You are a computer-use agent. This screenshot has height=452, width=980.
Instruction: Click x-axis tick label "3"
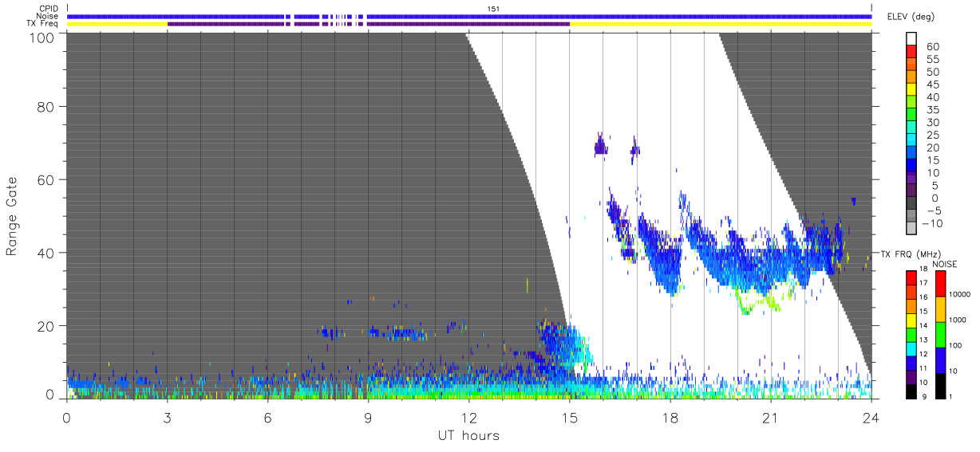(x=167, y=417)
